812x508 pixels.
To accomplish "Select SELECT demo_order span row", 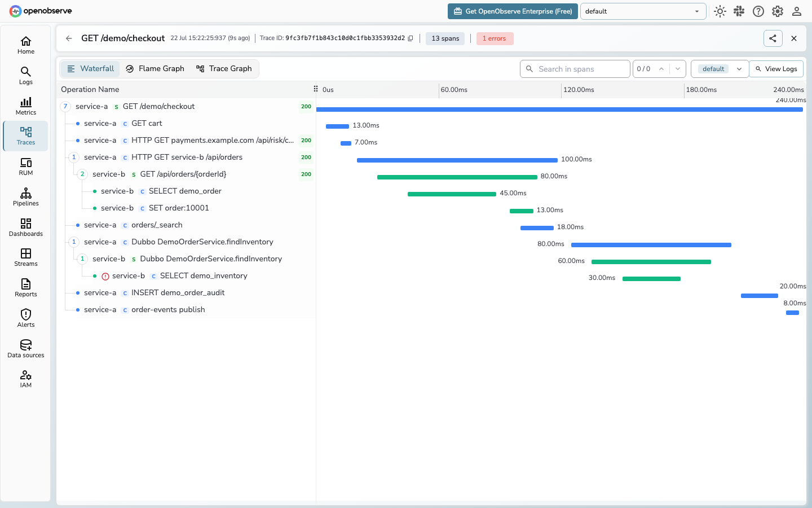I will tap(186, 191).
